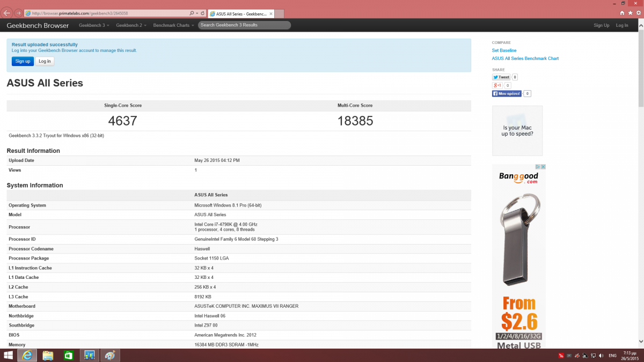
Task: Open the Favorites star icon
Action: pos(630,12)
